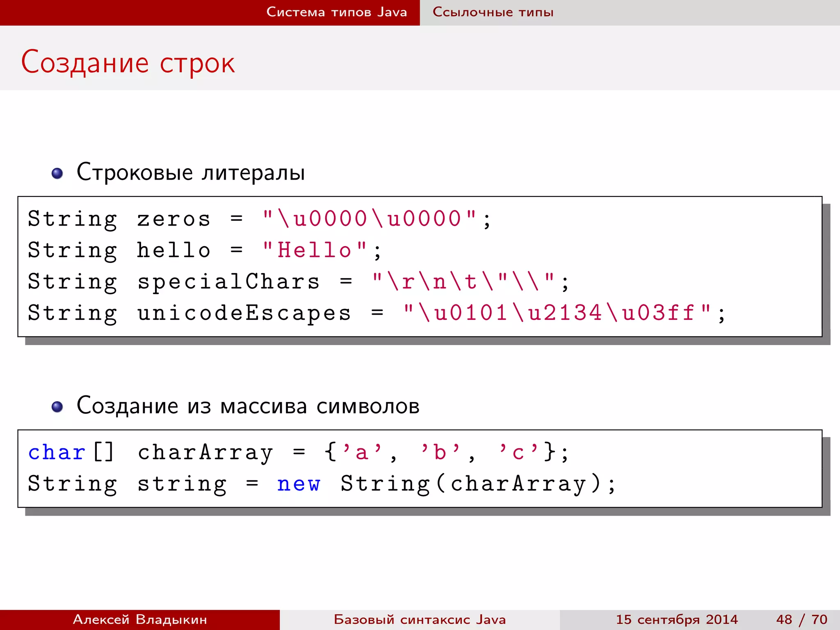840x630 pixels.
Task: Click the slide title 'Создание строк'
Action: [128, 62]
